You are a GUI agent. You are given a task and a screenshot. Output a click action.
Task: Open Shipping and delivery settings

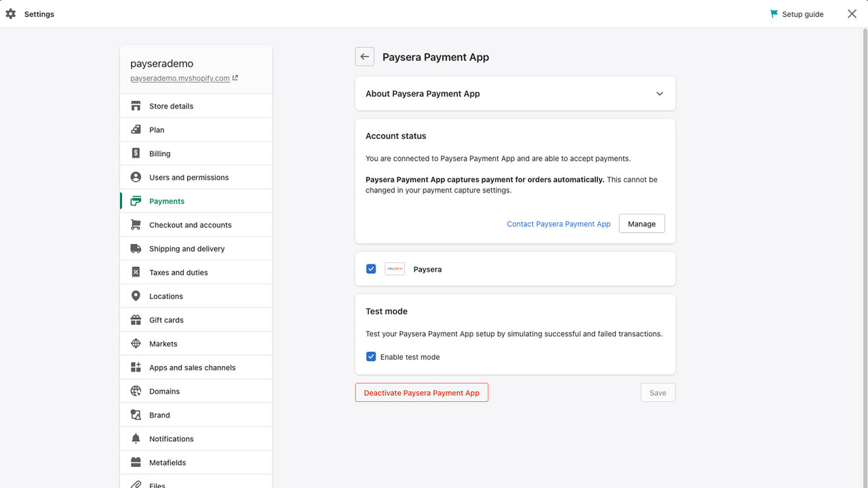coord(196,248)
